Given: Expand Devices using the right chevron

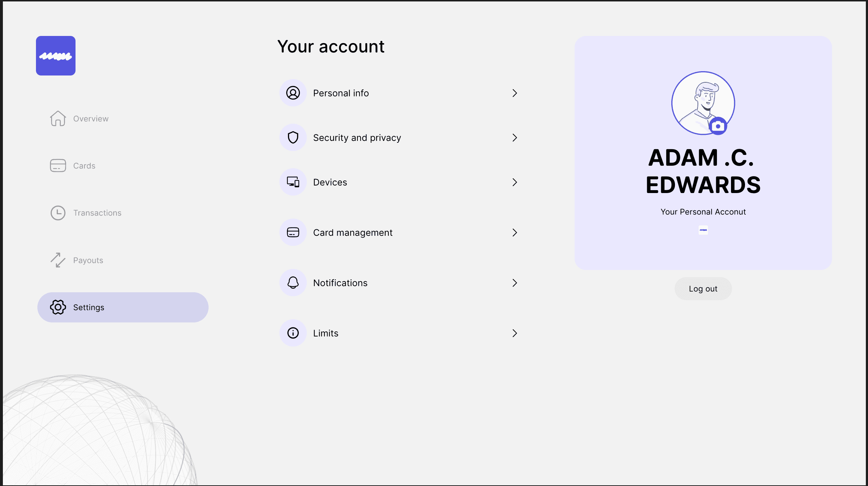Looking at the screenshot, I should coord(515,182).
